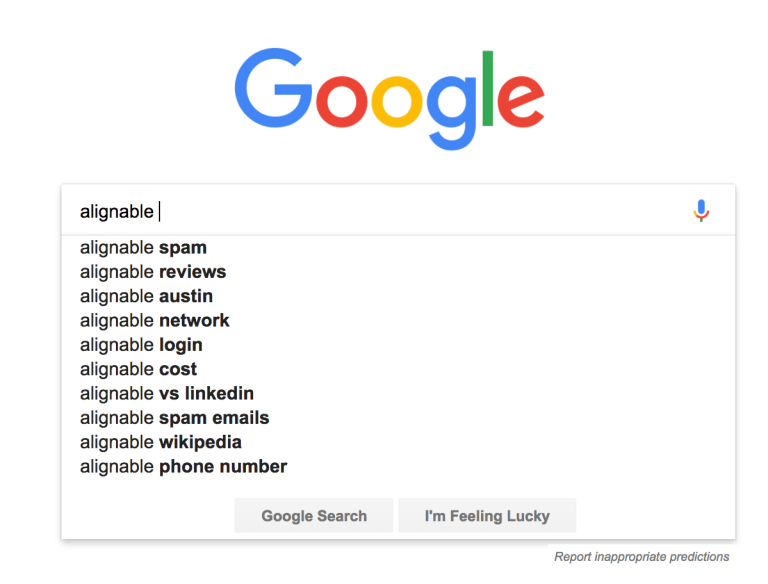The image size is (768, 584).
Task: Choose the 'alignable login' suggestion
Action: coord(141,345)
